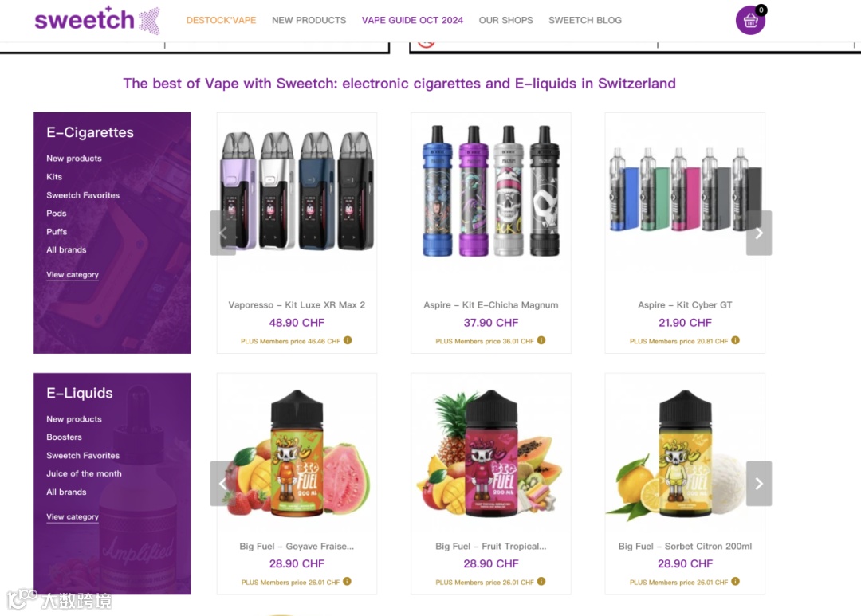Show info for Goyave Fraise member price
This screenshot has height=616, width=861.
point(347,582)
